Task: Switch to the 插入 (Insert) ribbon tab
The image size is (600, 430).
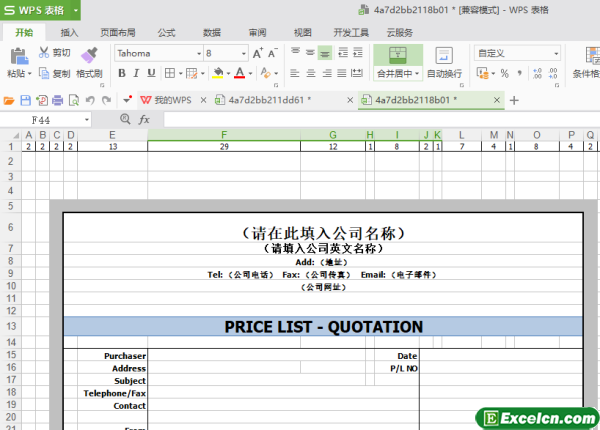Action: (69, 32)
